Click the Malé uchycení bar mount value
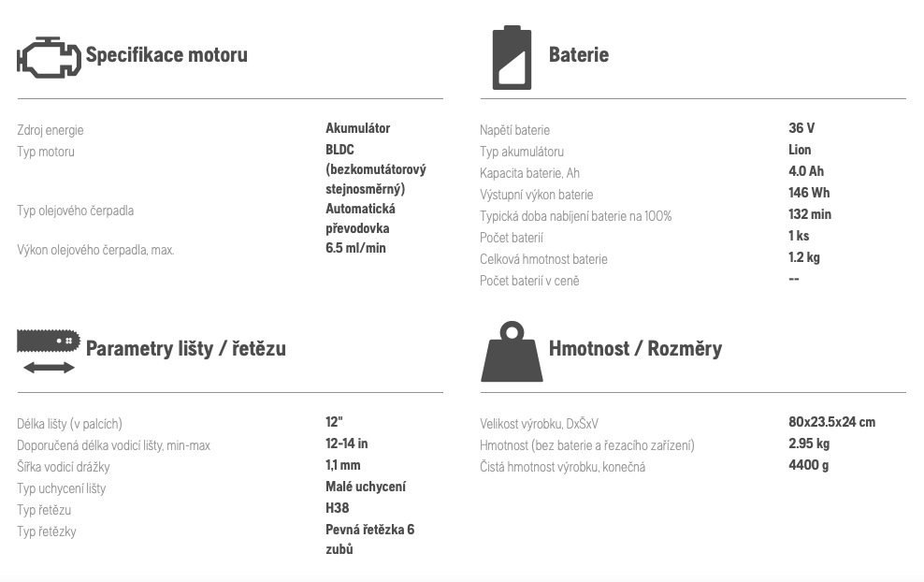This screenshot has width=924, height=582. 366,487
